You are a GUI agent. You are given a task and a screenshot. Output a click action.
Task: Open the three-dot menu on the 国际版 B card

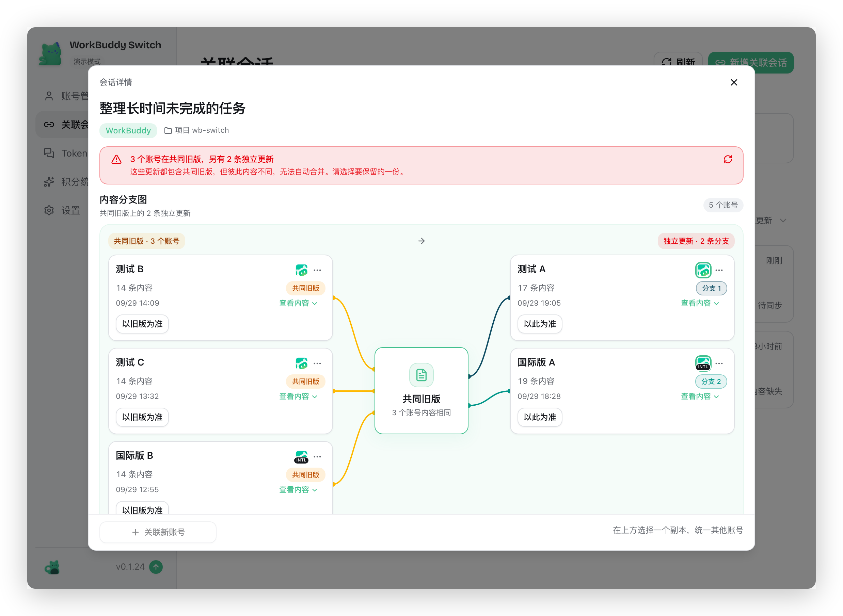click(317, 456)
